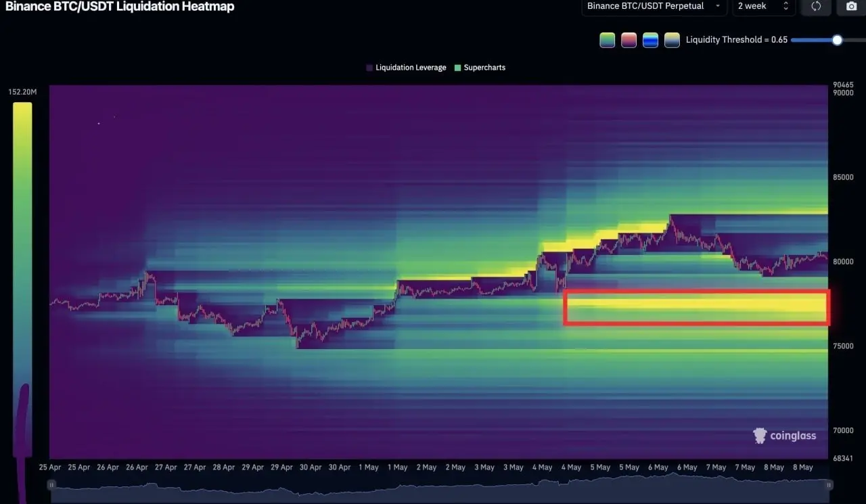
Task: Open the Binance BTC/USDT Perpetual dropdown
Action: (654, 6)
